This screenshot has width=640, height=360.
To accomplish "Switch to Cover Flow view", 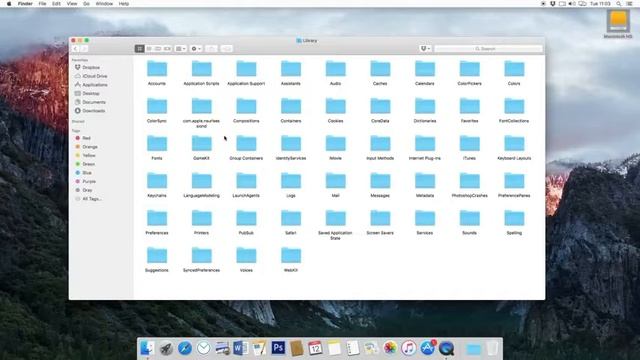I will (167, 49).
